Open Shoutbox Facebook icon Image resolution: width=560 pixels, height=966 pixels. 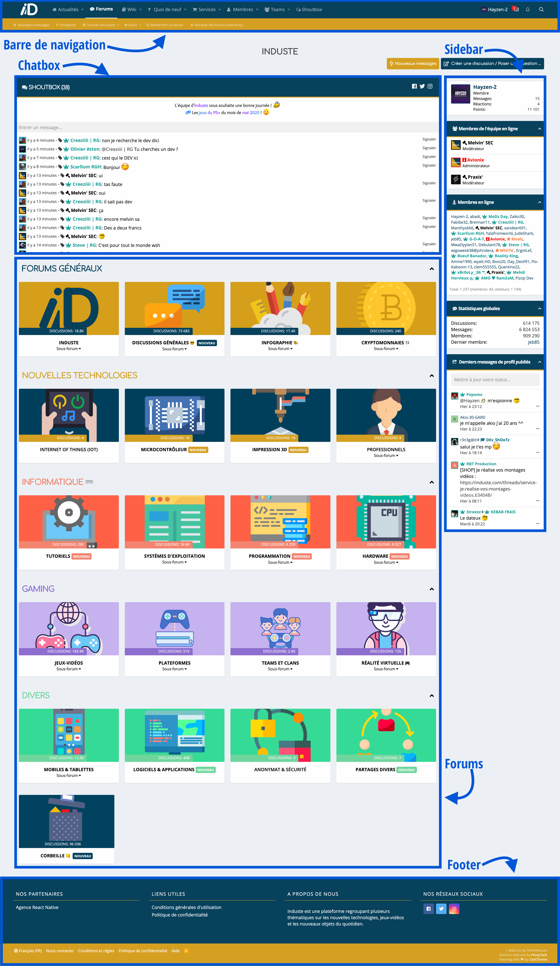(414, 86)
